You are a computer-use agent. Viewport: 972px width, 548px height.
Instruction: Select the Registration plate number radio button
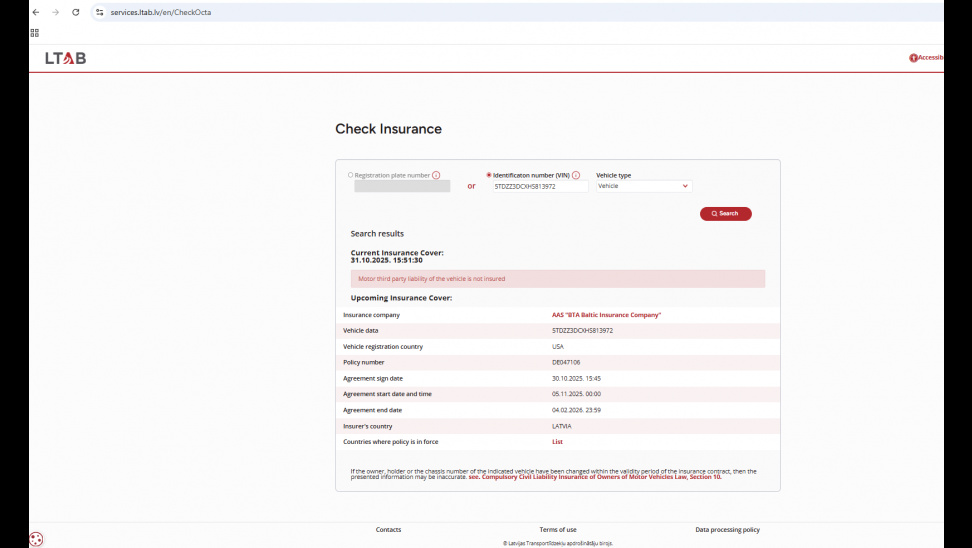click(350, 175)
